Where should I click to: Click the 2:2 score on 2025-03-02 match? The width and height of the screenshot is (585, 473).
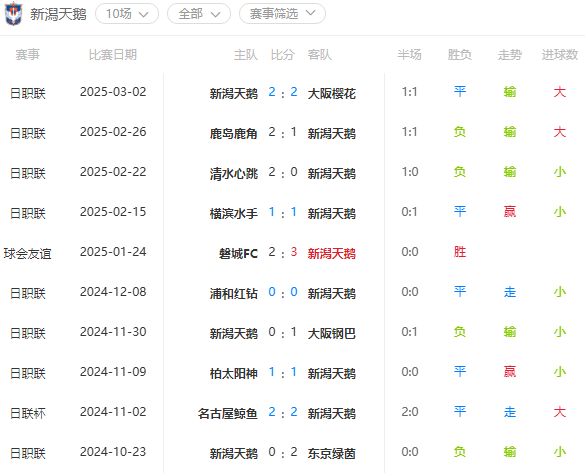point(283,92)
